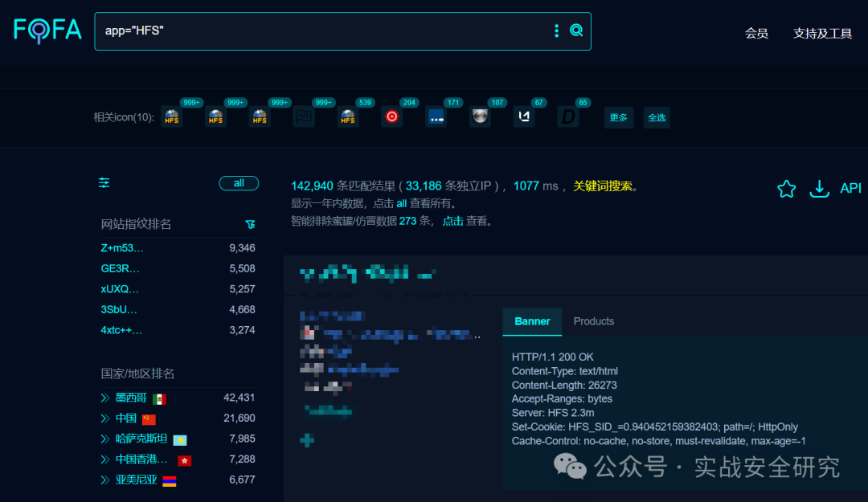Star this search as favorite

(x=786, y=189)
